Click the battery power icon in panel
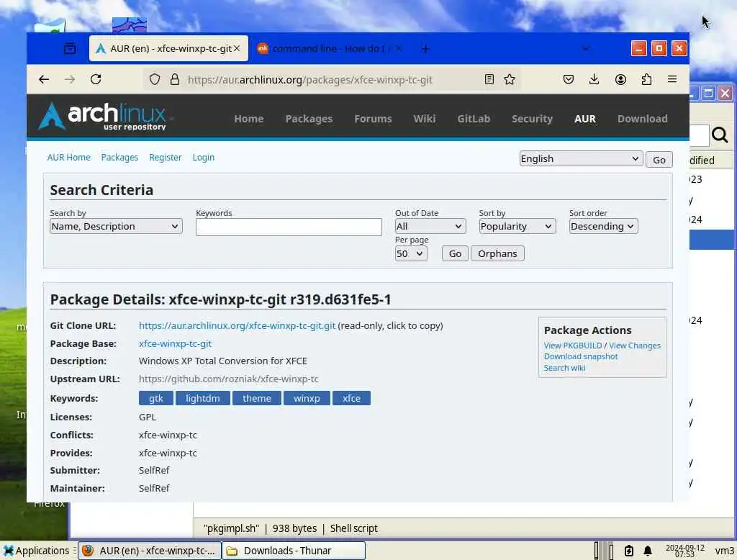The width and height of the screenshot is (737, 560). point(629,551)
